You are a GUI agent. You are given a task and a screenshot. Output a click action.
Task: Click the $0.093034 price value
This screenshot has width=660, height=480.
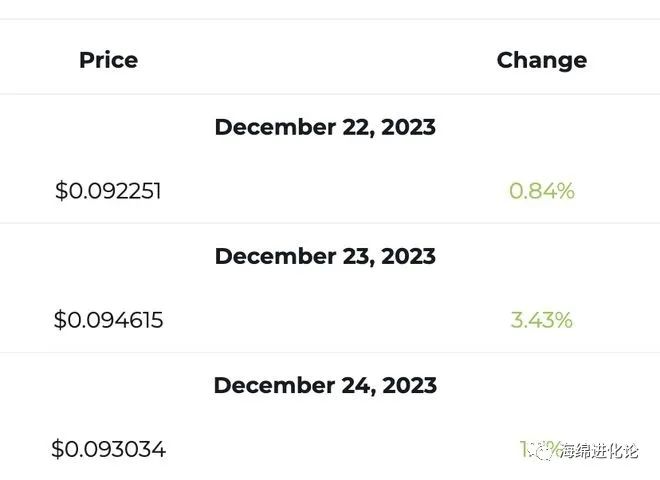[108, 449]
